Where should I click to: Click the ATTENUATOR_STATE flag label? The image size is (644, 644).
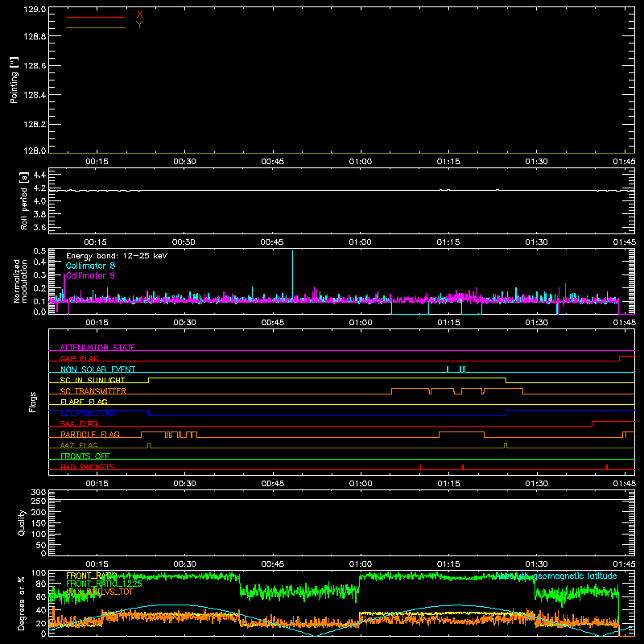click(x=97, y=348)
